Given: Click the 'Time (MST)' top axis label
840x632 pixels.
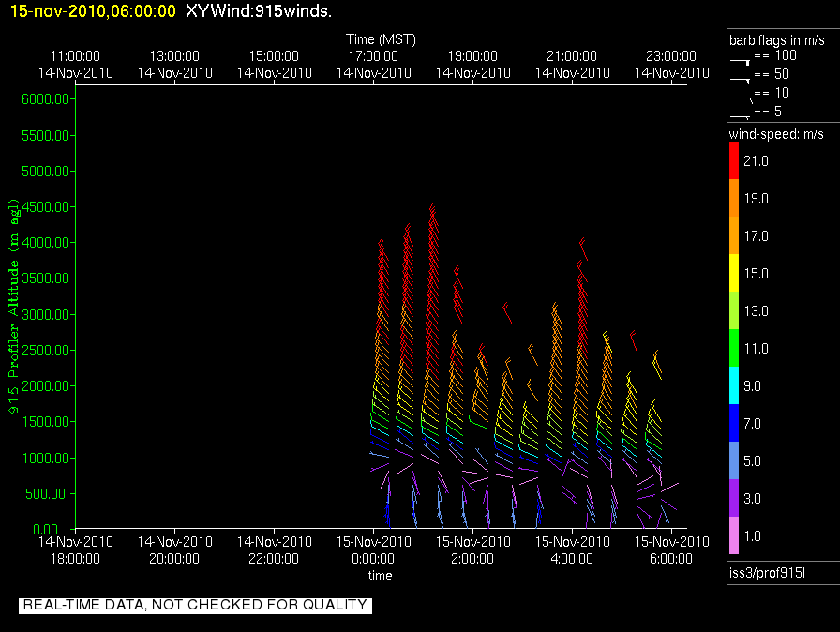Looking at the screenshot, I should (x=381, y=39).
